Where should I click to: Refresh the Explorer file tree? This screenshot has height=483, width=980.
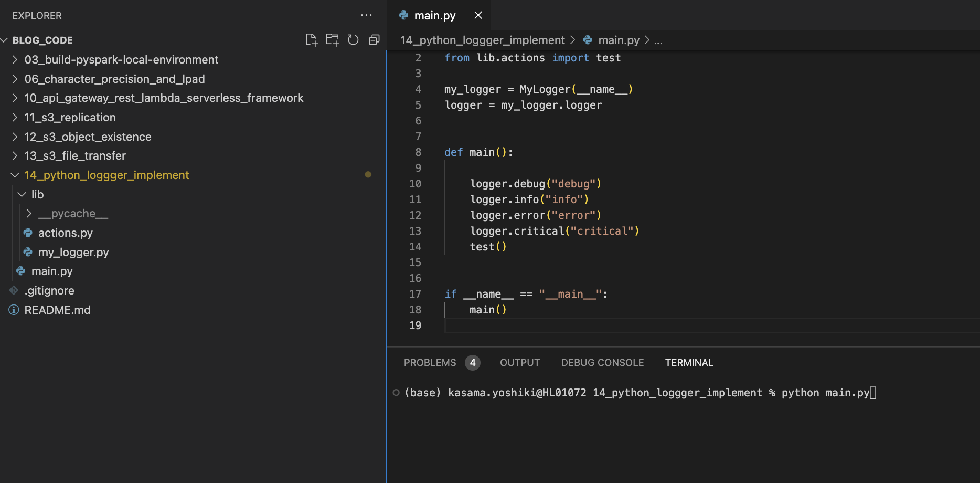pos(353,40)
